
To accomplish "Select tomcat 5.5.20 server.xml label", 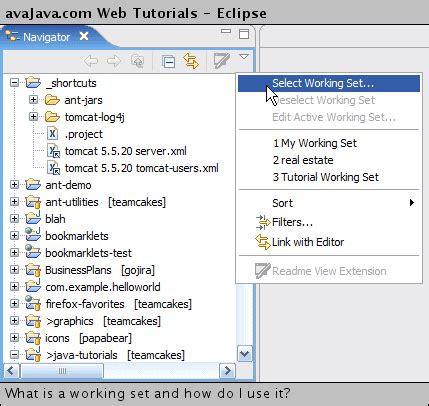I will coord(126,151).
